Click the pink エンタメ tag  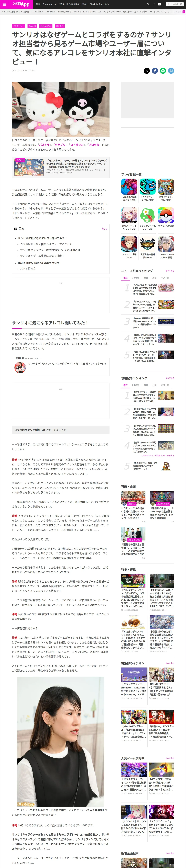pyautogui.click(x=59, y=26)
